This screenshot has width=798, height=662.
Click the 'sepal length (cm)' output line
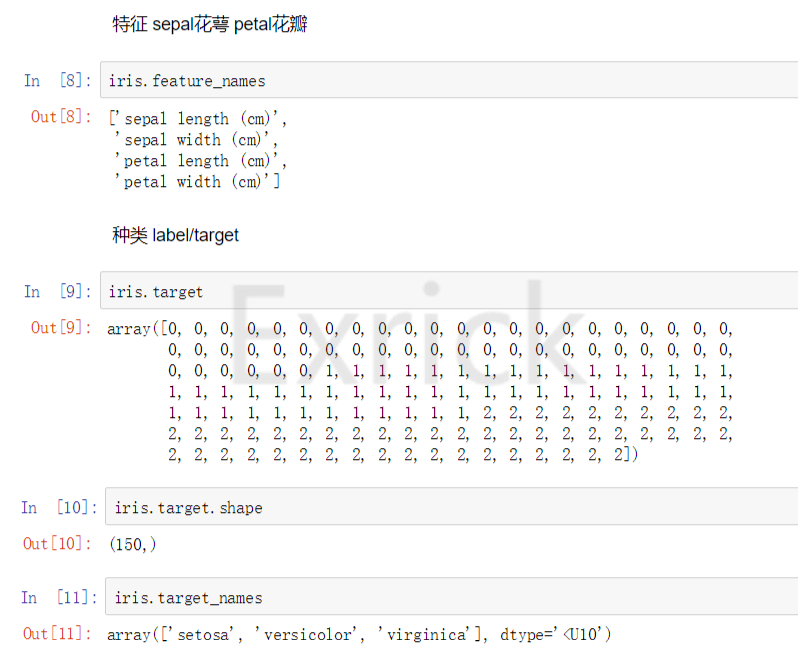200,118
